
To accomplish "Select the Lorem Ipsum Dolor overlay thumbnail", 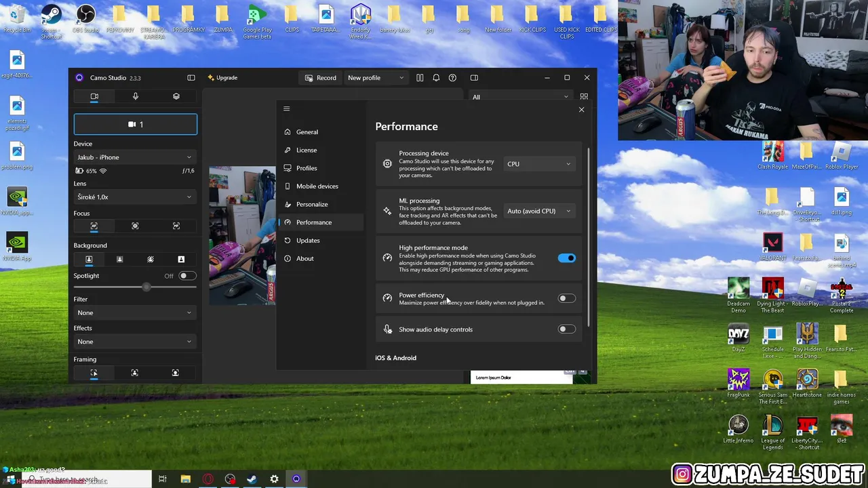I will pyautogui.click(x=521, y=378).
